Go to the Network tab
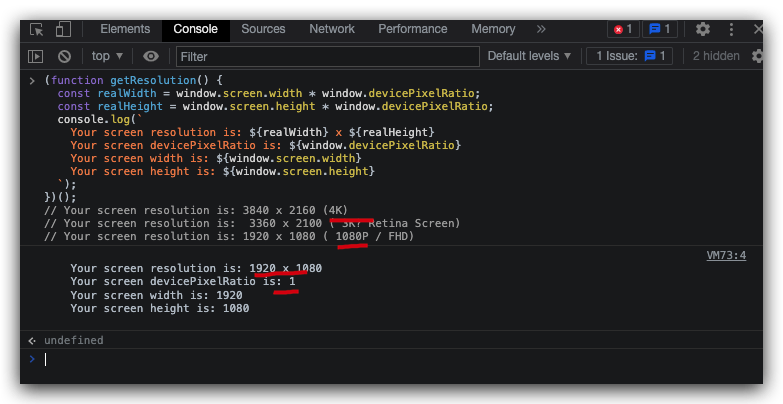Screen dimensions: 783x404 tap(332, 30)
